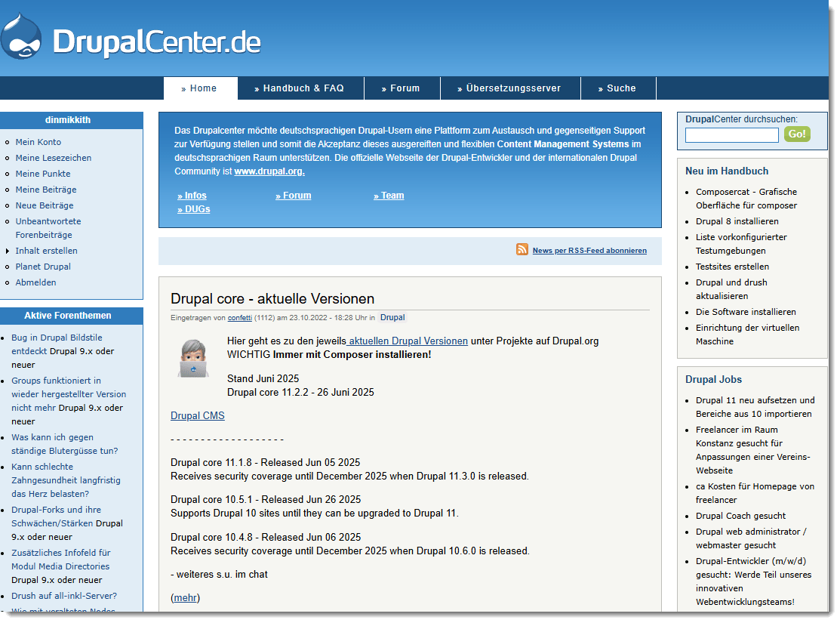The height and width of the screenshot is (623, 840).
Task: Click the Aktive Forenthemen block header
Action: click(67, 316)
